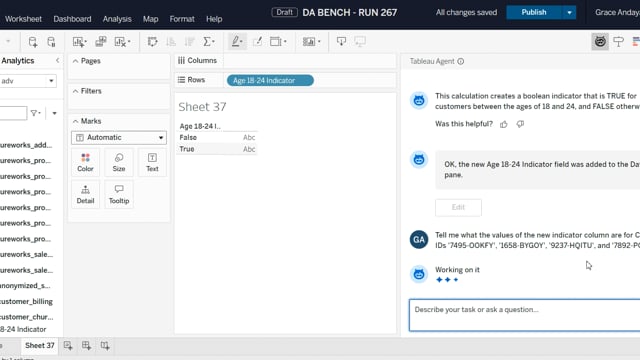Open the Analysis menu

(x=117, y=19)
